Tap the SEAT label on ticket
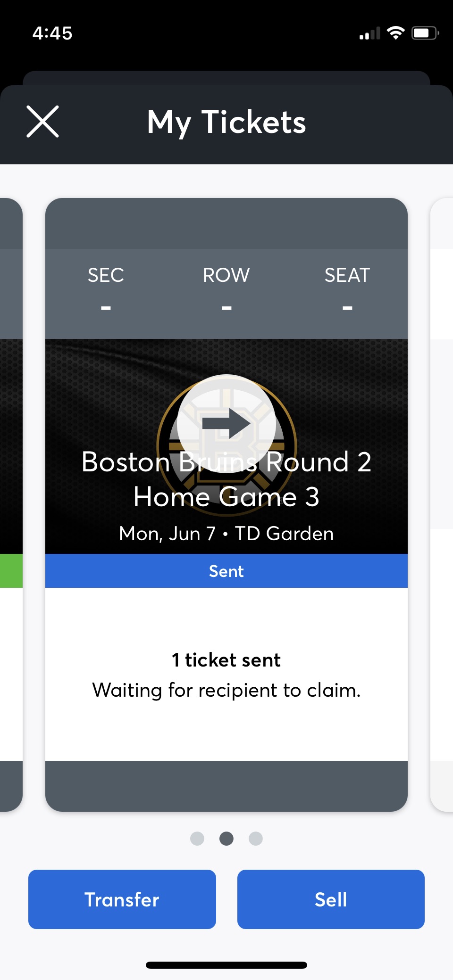This screenshot has height=980, width=453. 347,275
